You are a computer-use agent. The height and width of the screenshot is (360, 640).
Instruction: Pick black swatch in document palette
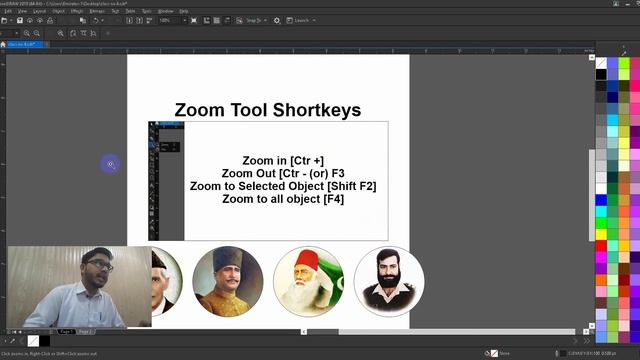point(45,341)
